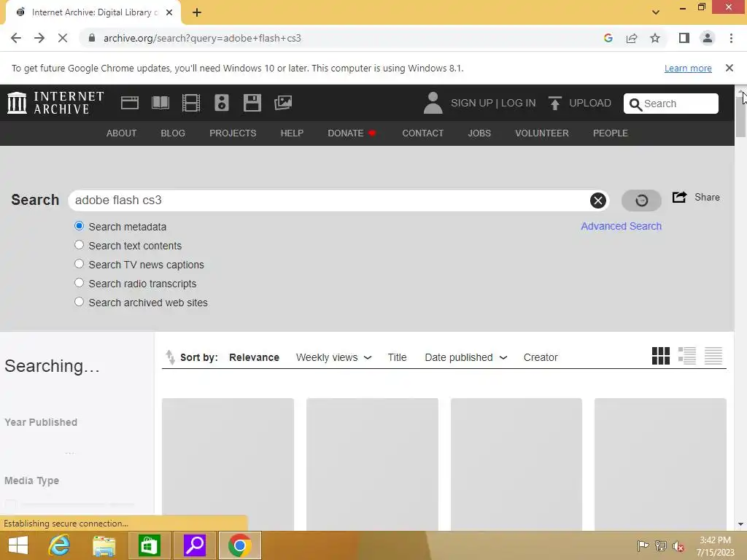Open the Software floppy disk icon

[x=252, y=103]
